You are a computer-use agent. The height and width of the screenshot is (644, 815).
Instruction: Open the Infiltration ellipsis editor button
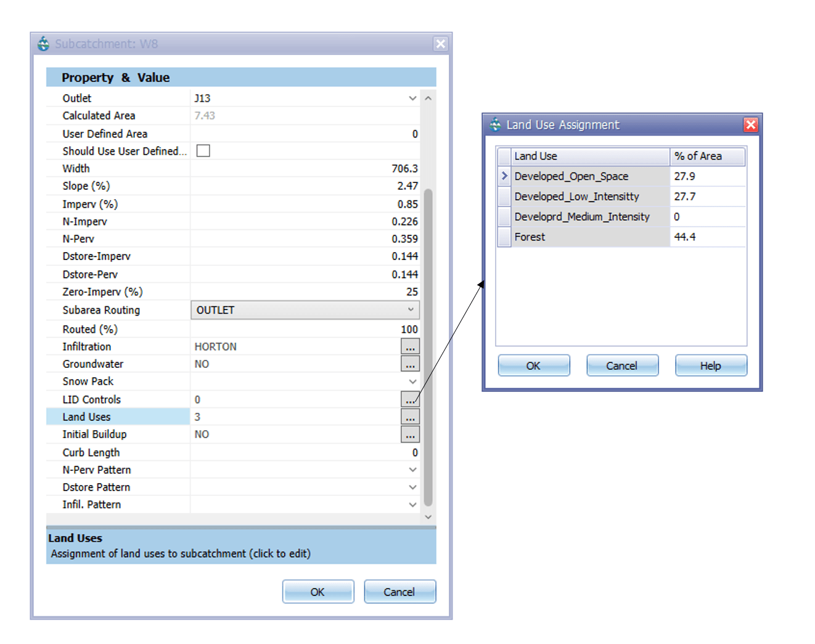[410, 347]
